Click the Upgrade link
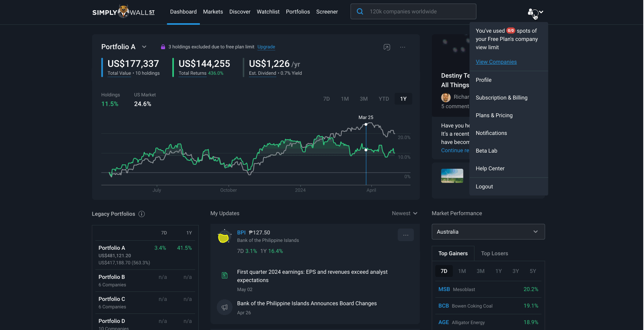 (x=266, y=47)
